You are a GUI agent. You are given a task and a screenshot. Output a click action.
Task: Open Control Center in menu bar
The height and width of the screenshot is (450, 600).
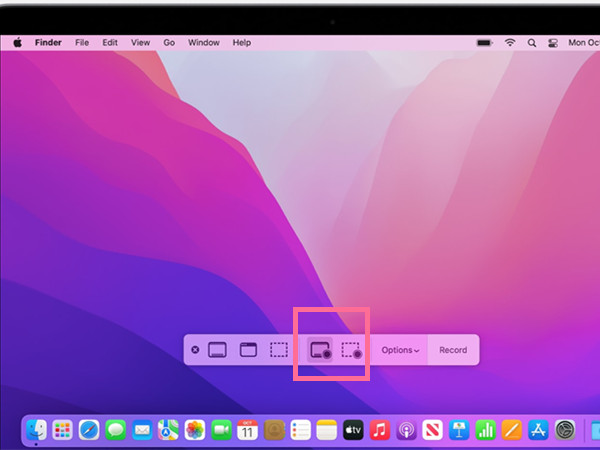pyautogui.click(x=551, y=43)
